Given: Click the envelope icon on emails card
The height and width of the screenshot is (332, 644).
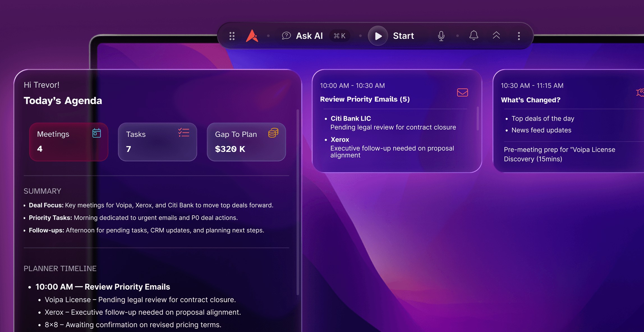Looking at the screenshot, I should click(462, 92).
